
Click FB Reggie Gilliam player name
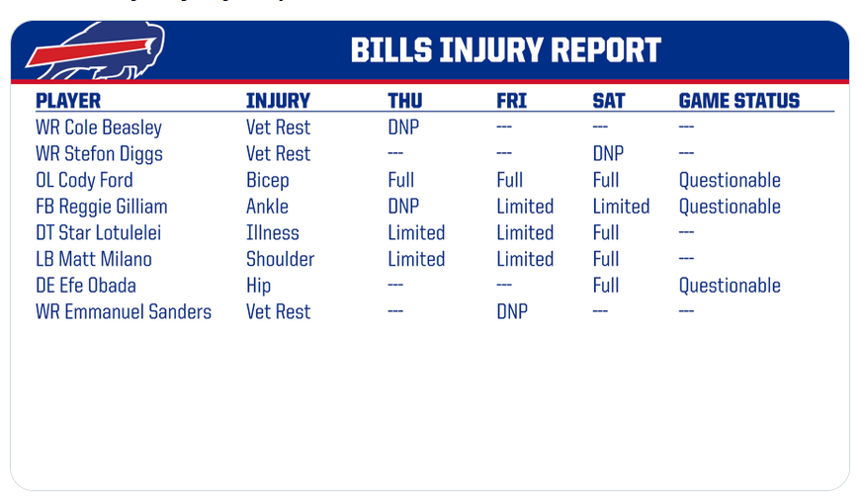[x=102, y=207]
